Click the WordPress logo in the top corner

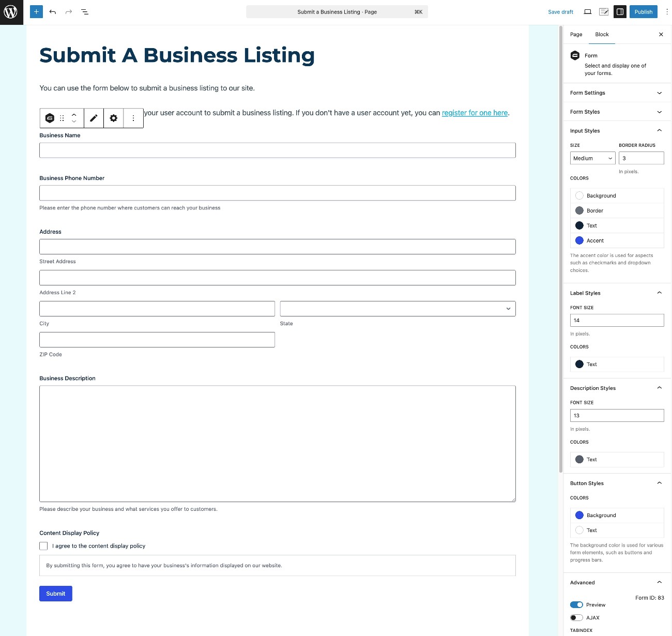click(11, 12)
